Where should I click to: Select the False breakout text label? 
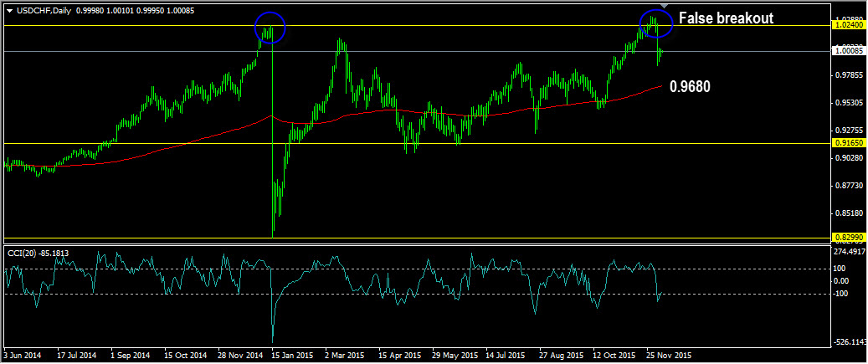pos(726,18)
